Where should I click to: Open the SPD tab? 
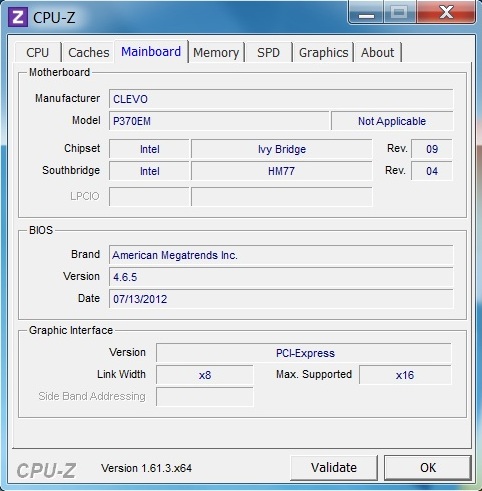268,52
